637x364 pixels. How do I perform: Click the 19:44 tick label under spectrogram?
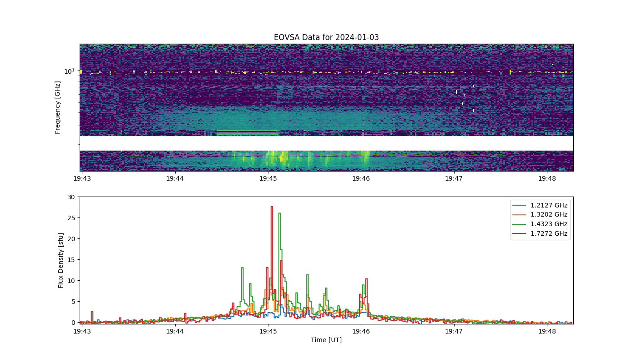point(175,178)
